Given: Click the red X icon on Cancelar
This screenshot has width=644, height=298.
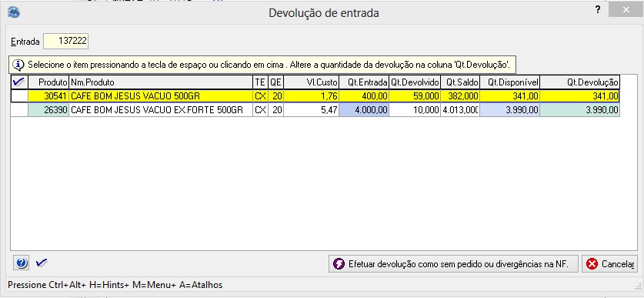Looking at the screenshot, I should coord(592,264).
